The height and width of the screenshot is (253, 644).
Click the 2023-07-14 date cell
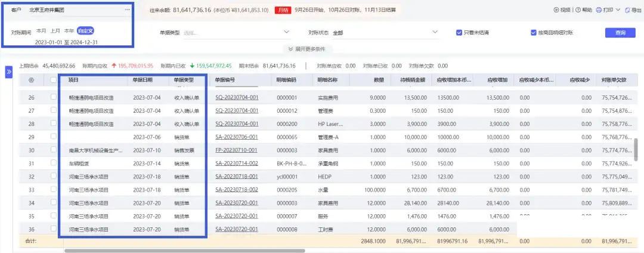click(x=147, y=163)
